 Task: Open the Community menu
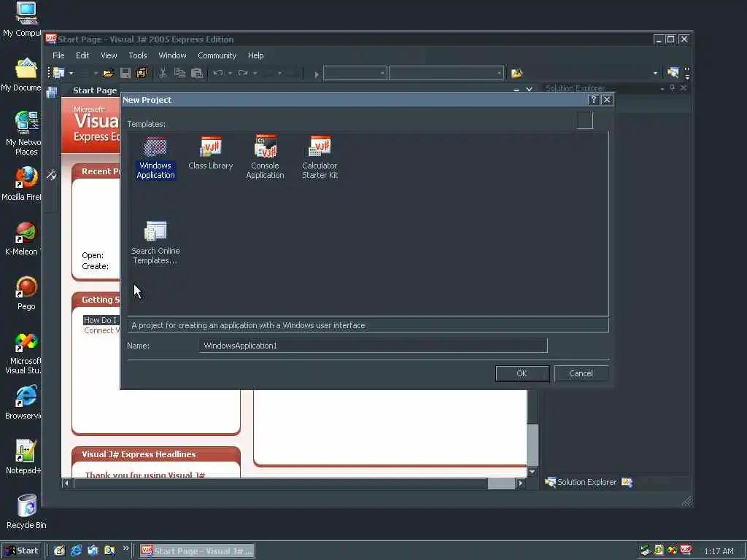pyautogui.click(x=217, y=55)
